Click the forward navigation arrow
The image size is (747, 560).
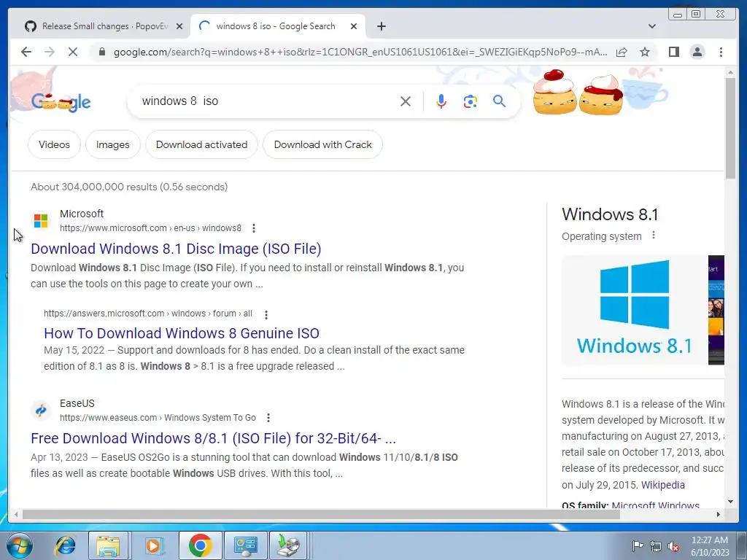tap(50, 52)
